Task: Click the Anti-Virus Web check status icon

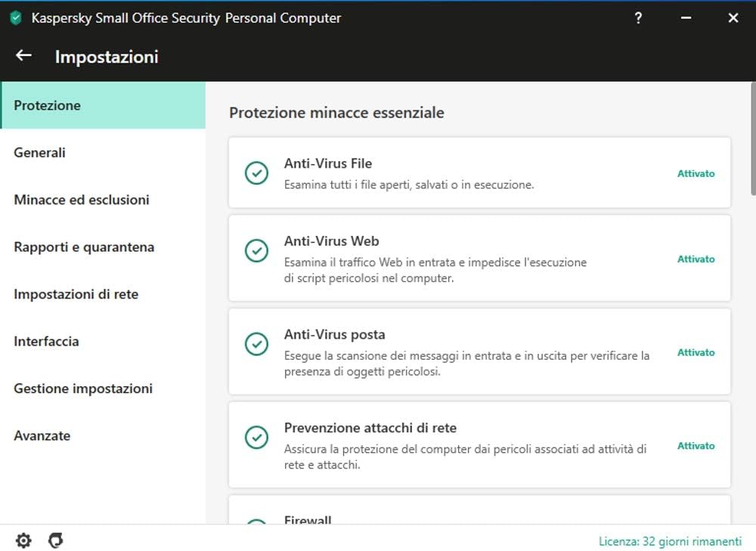Action: click(256, 251)
